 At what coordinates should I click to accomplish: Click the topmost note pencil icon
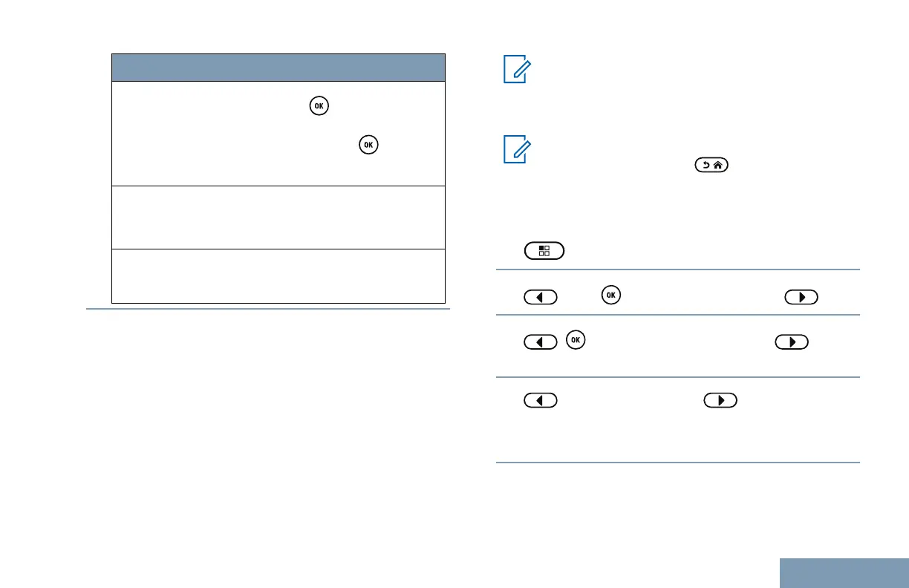tap(514, 72)
